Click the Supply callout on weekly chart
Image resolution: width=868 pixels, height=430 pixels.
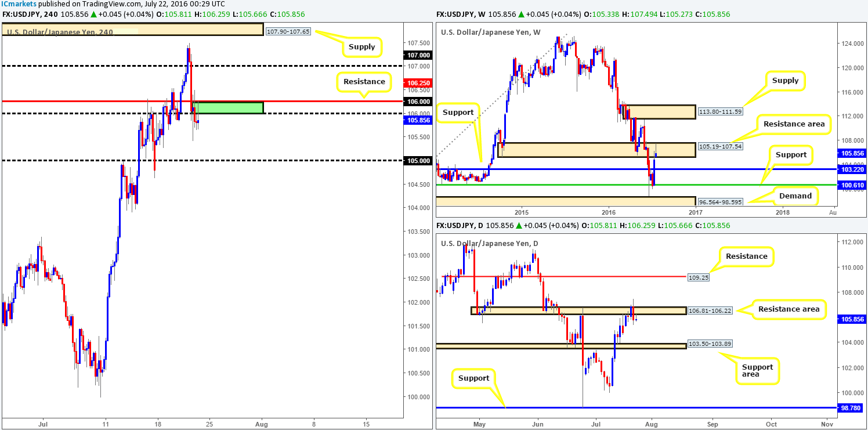pyautogui.click(x=785, y=80)
